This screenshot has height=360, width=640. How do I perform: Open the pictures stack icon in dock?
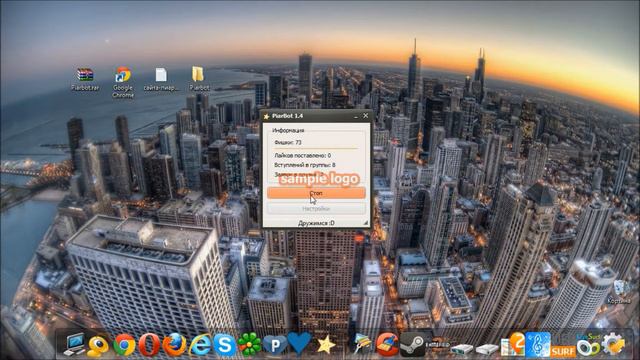click(362, 344)
